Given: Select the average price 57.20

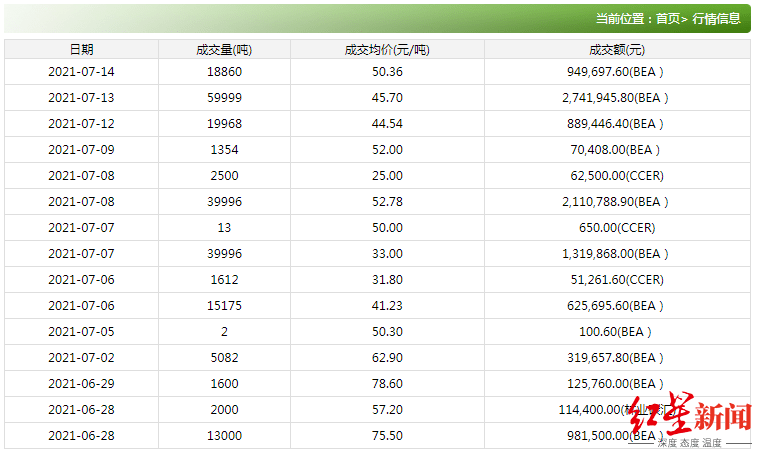Looking at the screenshot, I should pos(387,409).
